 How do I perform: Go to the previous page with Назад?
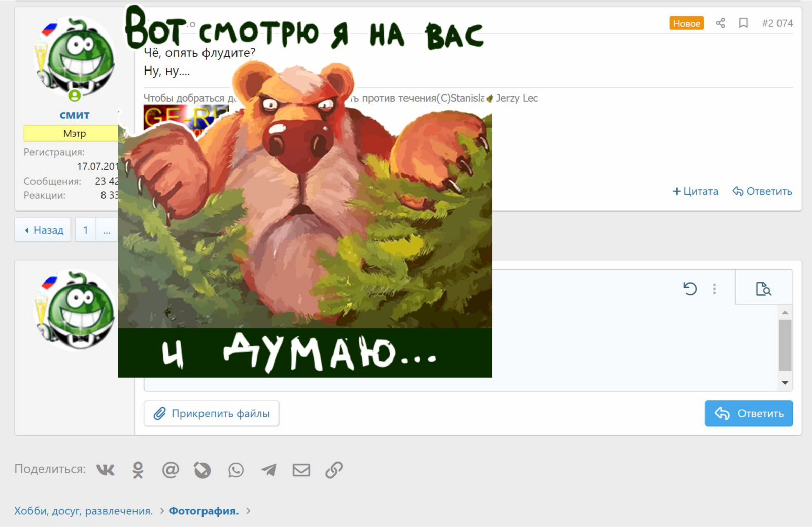coord(43,230)
